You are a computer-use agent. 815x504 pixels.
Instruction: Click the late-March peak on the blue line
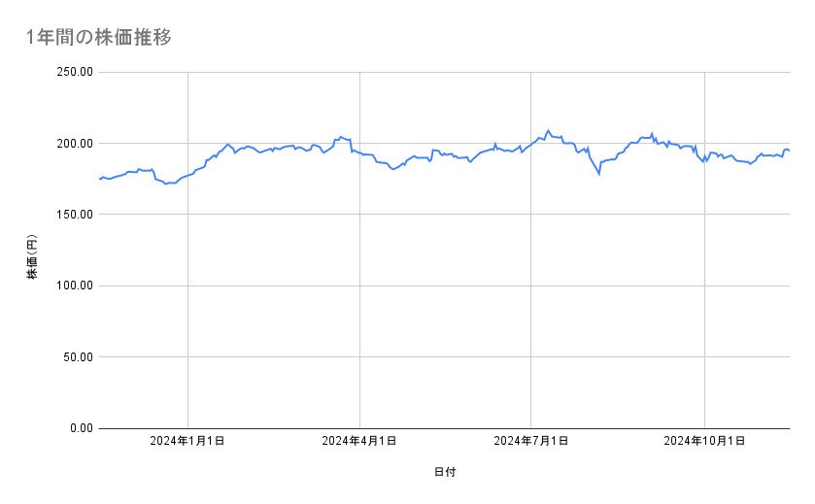[x=340, y=137]
